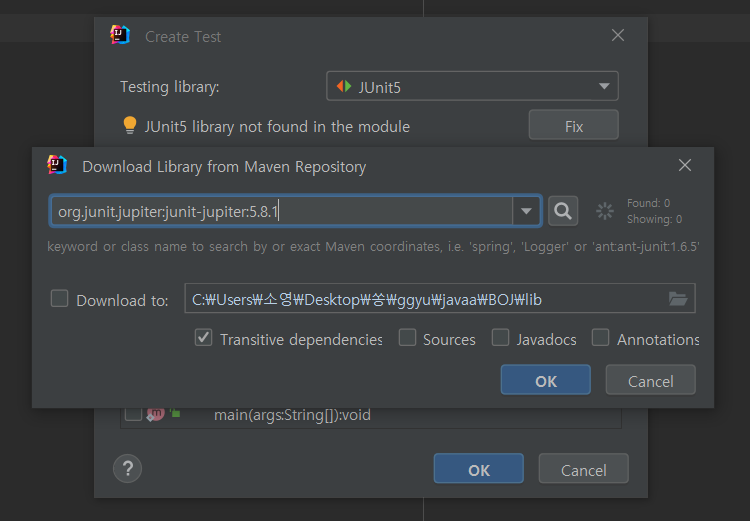Viewport: 750px width, 521px height.
Task: Cancel the Download Library dialog
Action: pos(651,380)
